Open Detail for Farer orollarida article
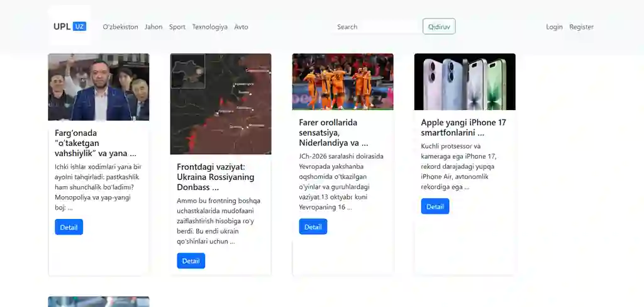The width and height of the screenshot is (644, 307). 313,226
